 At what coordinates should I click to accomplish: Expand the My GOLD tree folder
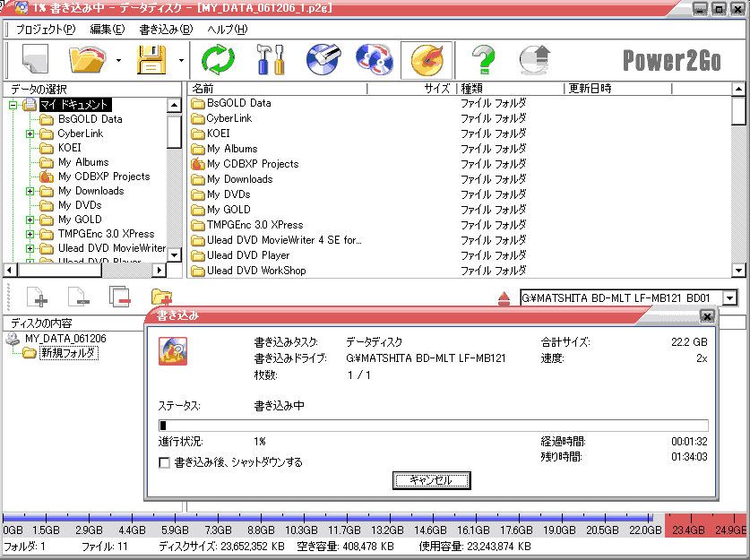pyautogui.click(x=30, y=220)
